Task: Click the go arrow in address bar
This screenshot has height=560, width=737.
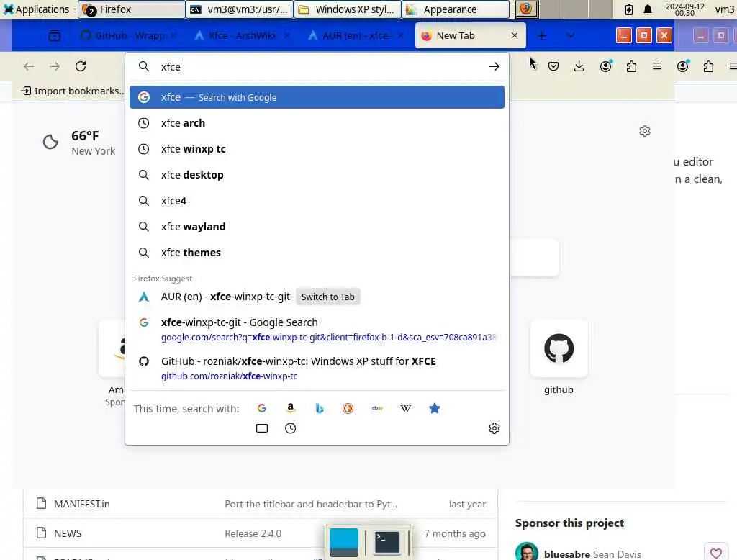Action: click(x=494, y=66)
